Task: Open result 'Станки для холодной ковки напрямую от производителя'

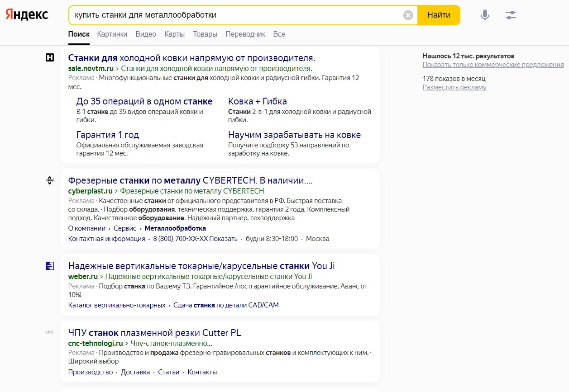Action: coord(191,58)
